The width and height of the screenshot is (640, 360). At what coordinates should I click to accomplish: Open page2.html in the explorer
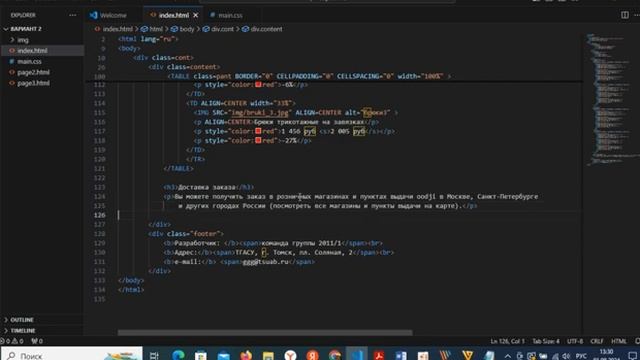coord(33,72)
